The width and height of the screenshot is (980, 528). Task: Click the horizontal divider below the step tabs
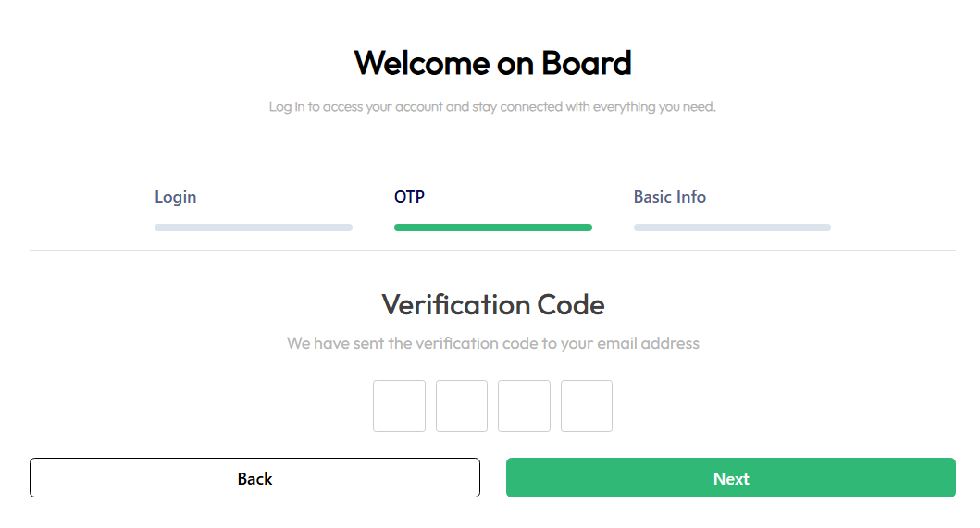pos(492,250)
